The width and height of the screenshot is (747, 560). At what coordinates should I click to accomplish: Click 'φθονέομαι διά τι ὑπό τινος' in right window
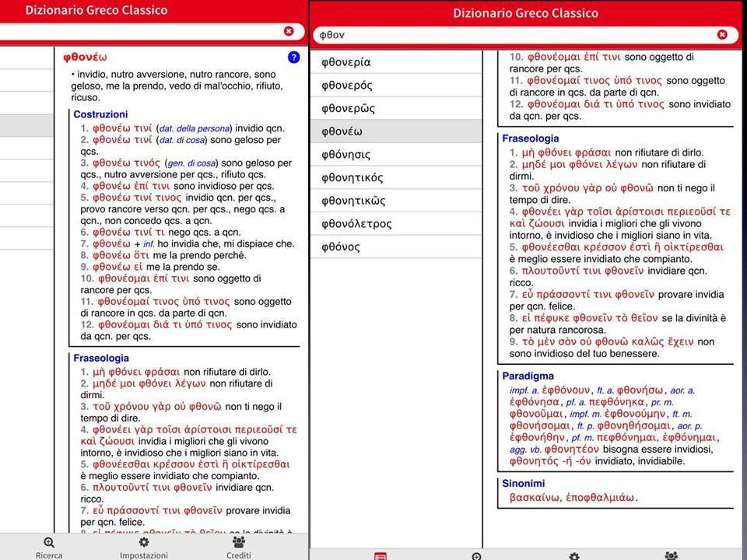[595, 104]
